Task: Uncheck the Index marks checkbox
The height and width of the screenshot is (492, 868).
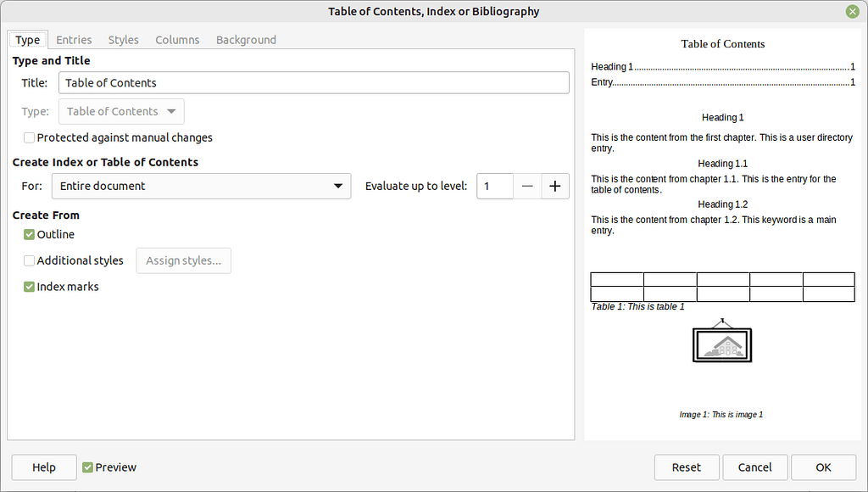Action: (x=29, y=287)
